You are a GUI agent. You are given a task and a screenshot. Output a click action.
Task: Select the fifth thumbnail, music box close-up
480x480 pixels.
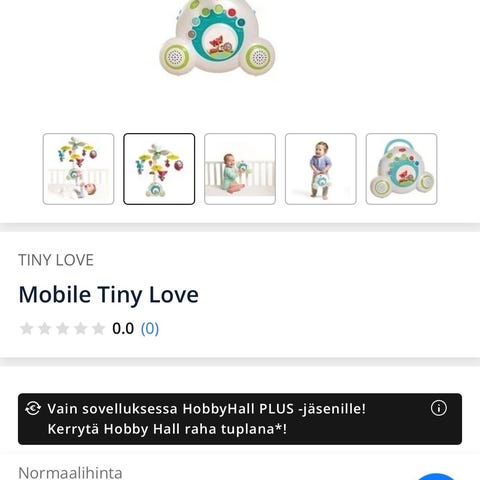click(x=401, y=169)
